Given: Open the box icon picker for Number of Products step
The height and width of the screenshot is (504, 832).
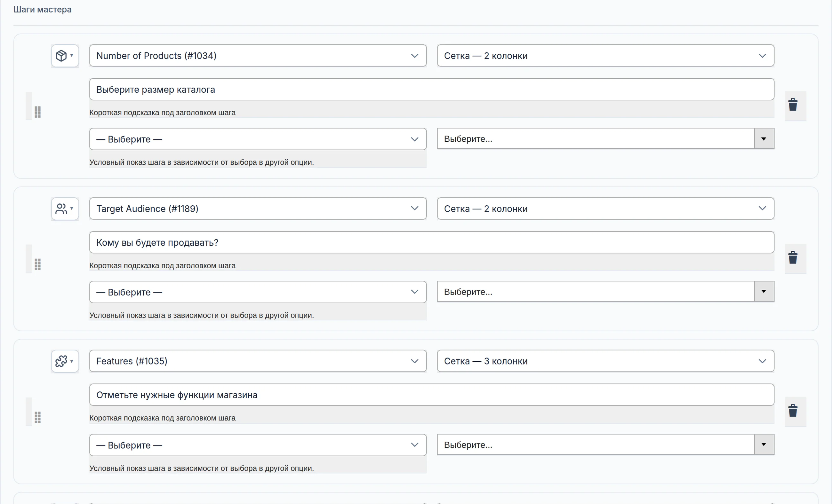Looking at the screenshot, I should (x=65, y=56).
